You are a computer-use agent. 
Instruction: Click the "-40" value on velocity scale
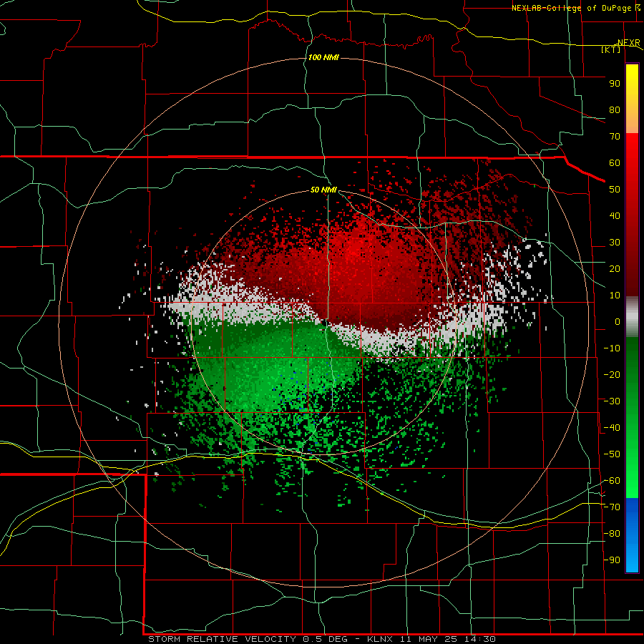click(x=612, y=428)
